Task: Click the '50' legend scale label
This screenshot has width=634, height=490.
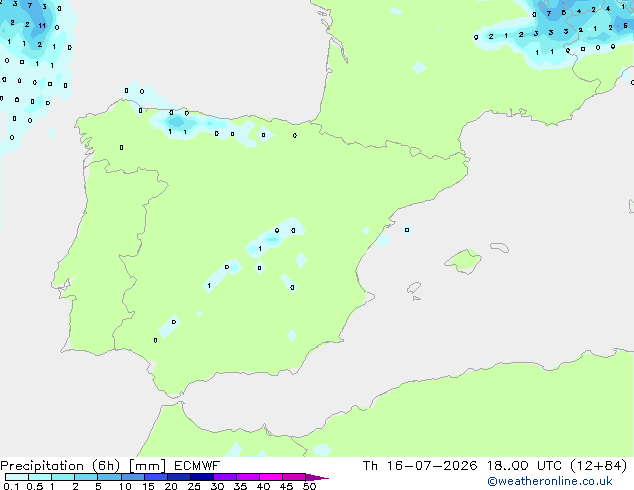Action: pos(309,486)
